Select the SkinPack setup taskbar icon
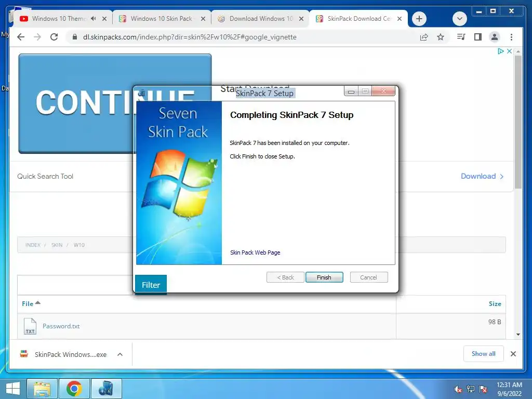The height and width of the screenshot is (399, 532). click(x=106, y=389)
